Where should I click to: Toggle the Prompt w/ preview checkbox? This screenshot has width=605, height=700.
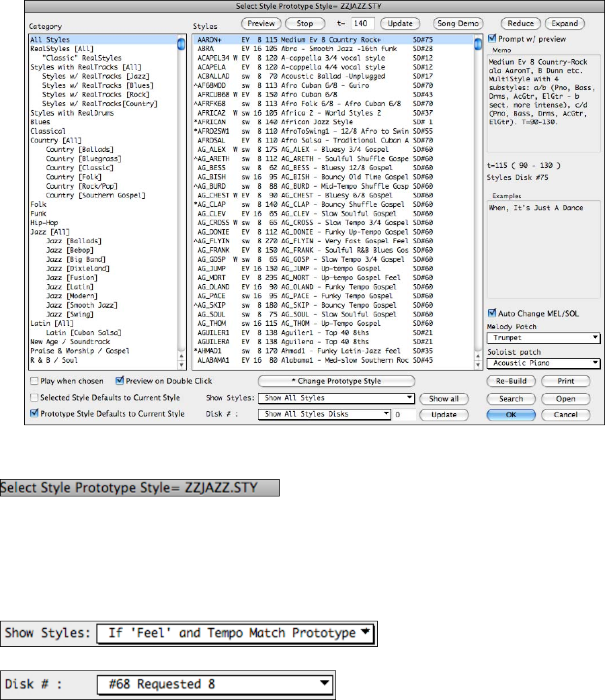coord(493,39)
